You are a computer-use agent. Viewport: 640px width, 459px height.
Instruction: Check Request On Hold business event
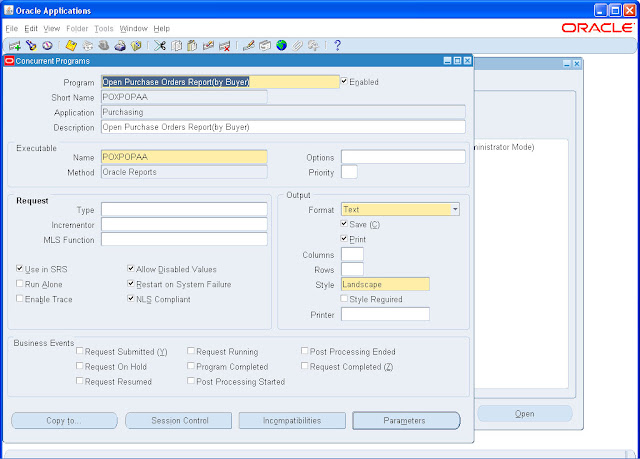coord(80,366)
